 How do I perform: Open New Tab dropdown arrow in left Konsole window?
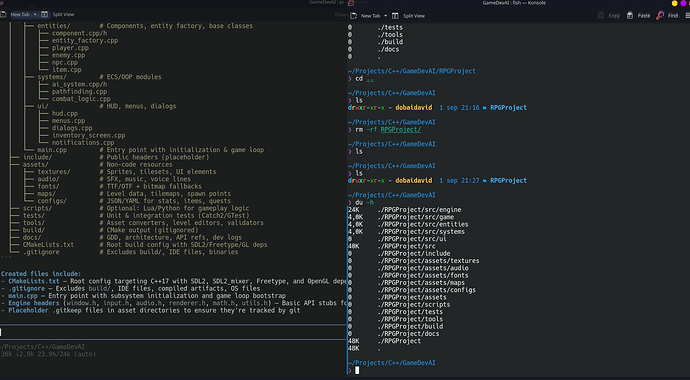coord(35,15)
